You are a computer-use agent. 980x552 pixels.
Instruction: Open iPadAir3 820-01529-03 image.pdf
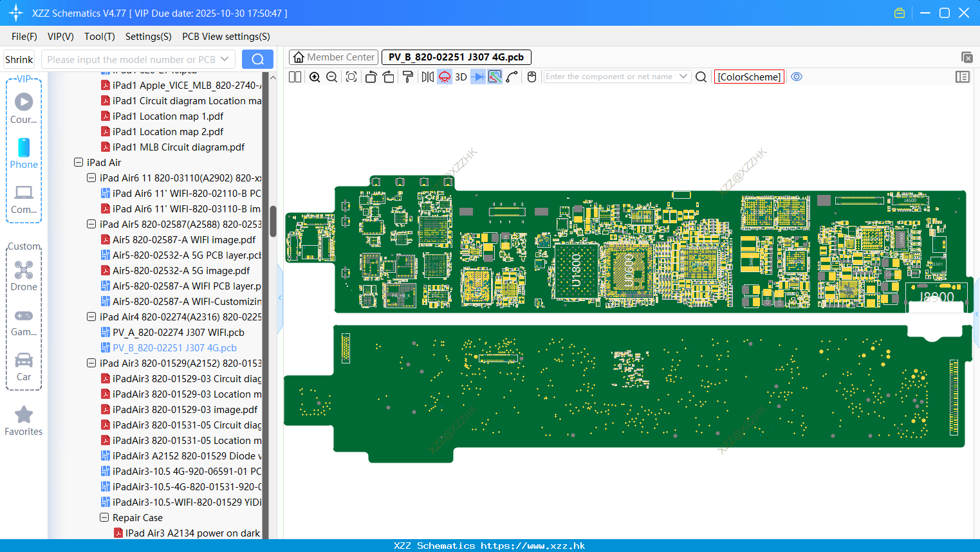click(x=185, y=410)
